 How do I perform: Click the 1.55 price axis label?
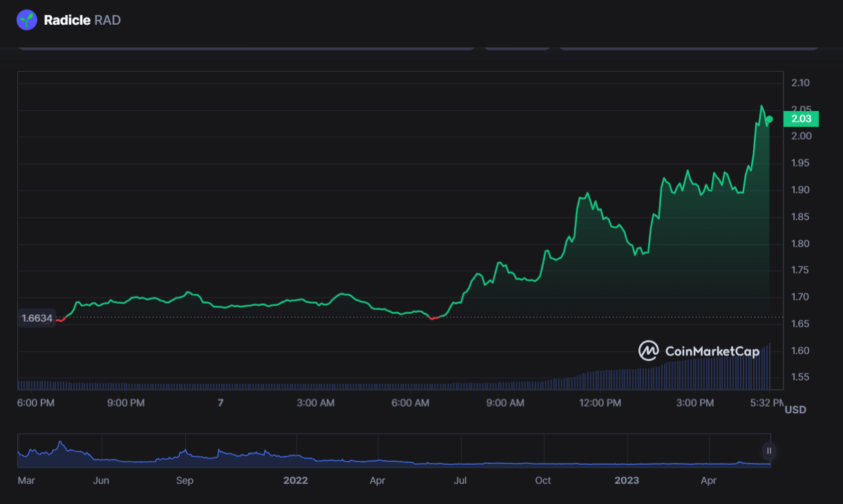800,378
